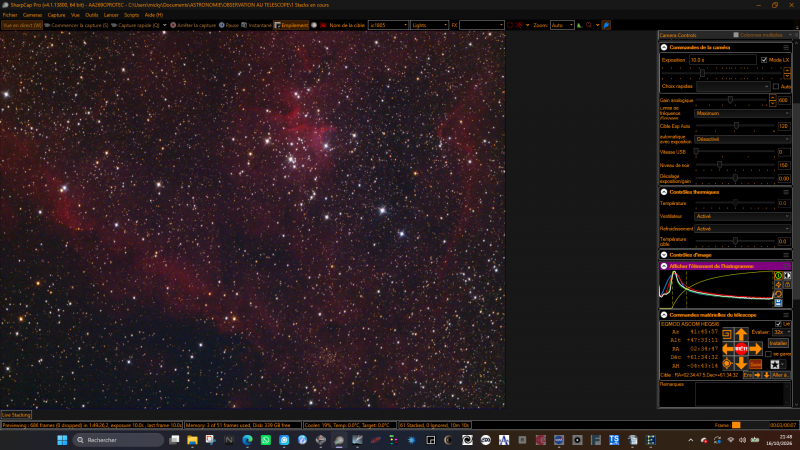Switch to the Live Stacking tab
The width and height of the screenshot is (800, 450).
point(16,415)
